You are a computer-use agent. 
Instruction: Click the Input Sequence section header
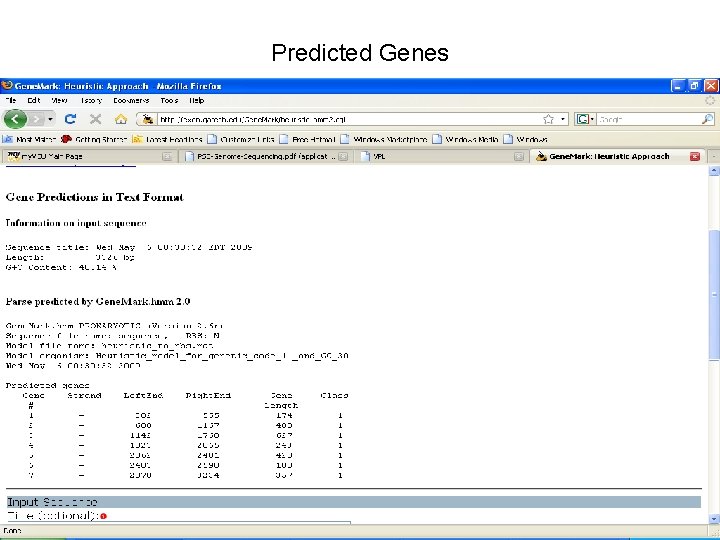click(354, 502)
